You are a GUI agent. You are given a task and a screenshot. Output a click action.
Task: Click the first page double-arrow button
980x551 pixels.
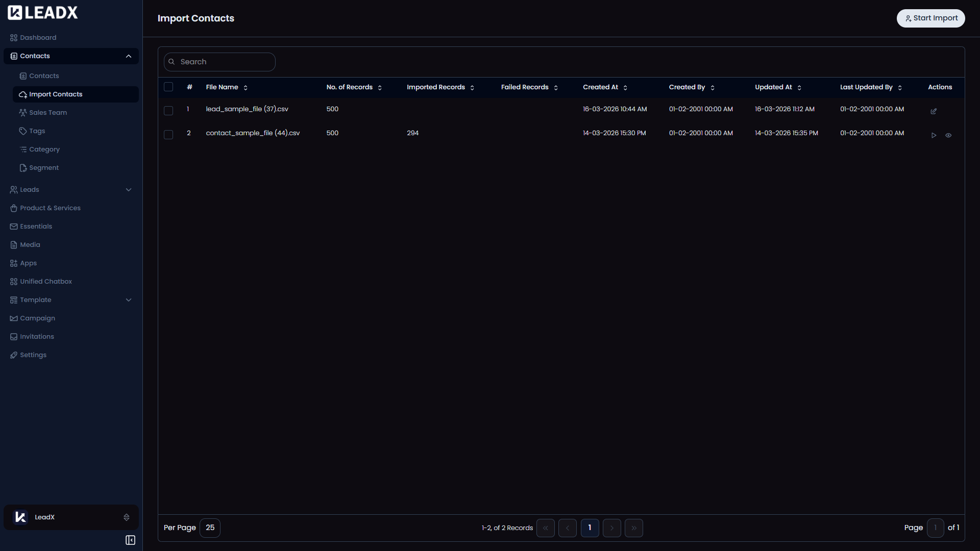[x=546, y=528]
